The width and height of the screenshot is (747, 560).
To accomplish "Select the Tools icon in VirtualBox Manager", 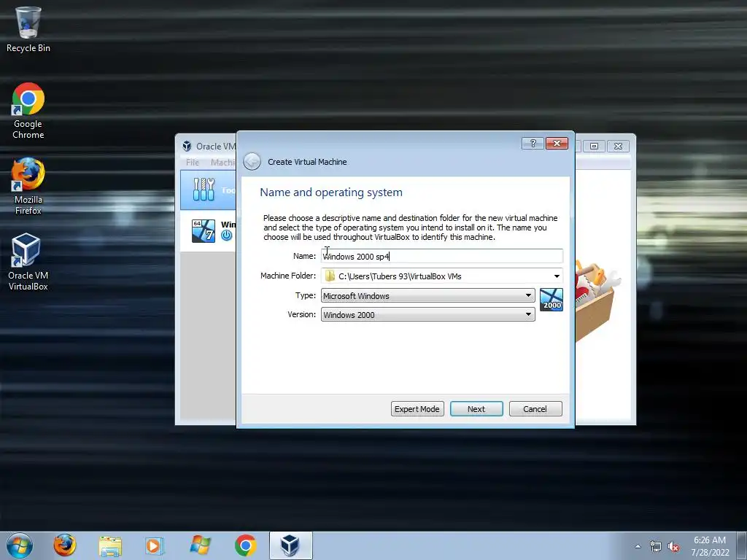I will (x=204, y=190).
